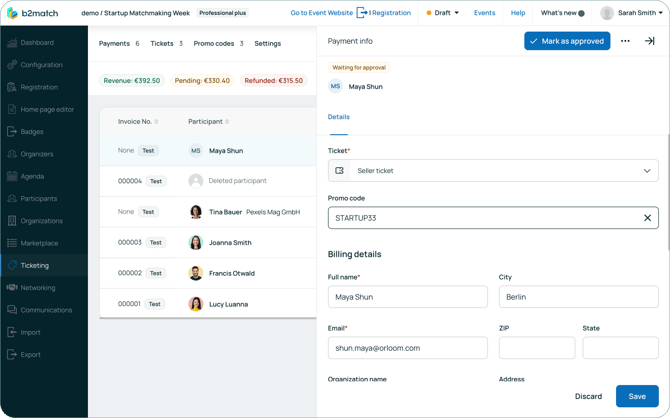This screenshot has width=670, height=418.
Task: Select the Details tab
Action: [x=338, y=117]
